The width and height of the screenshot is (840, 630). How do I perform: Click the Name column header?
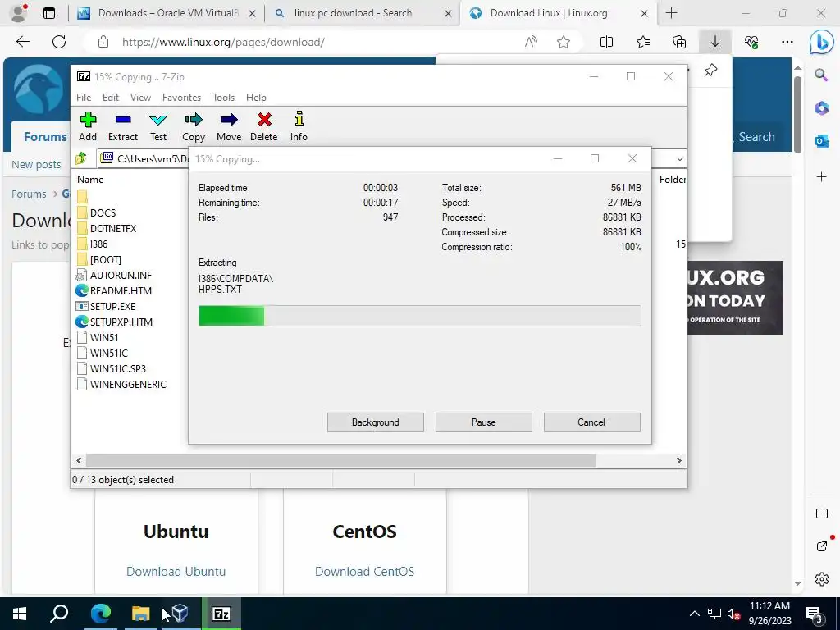(90, 180)
